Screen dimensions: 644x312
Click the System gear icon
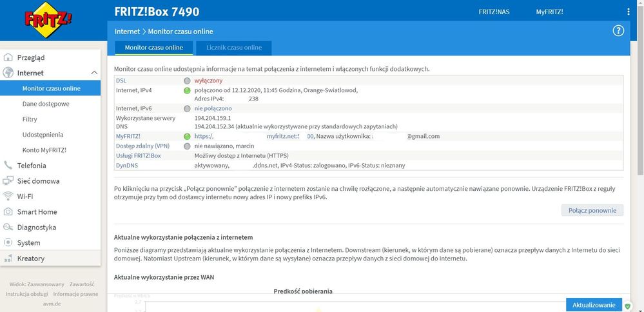(8, 243)
